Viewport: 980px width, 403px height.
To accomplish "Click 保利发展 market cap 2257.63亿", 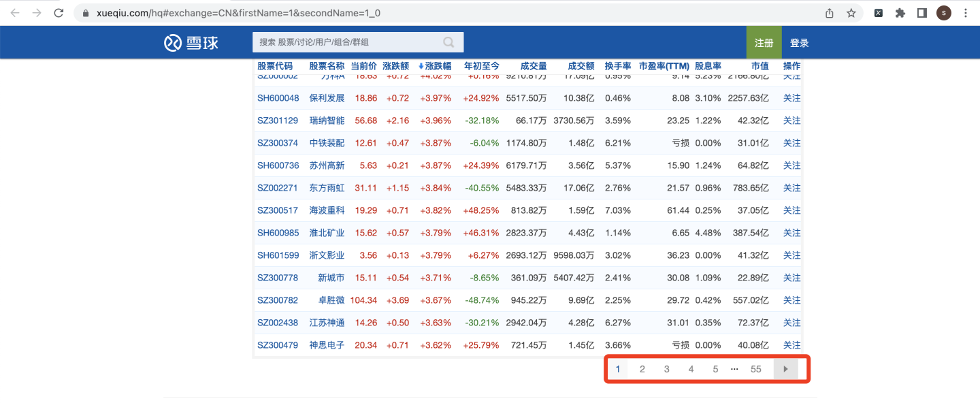I will pyautogui.click(x=747, y=98).
